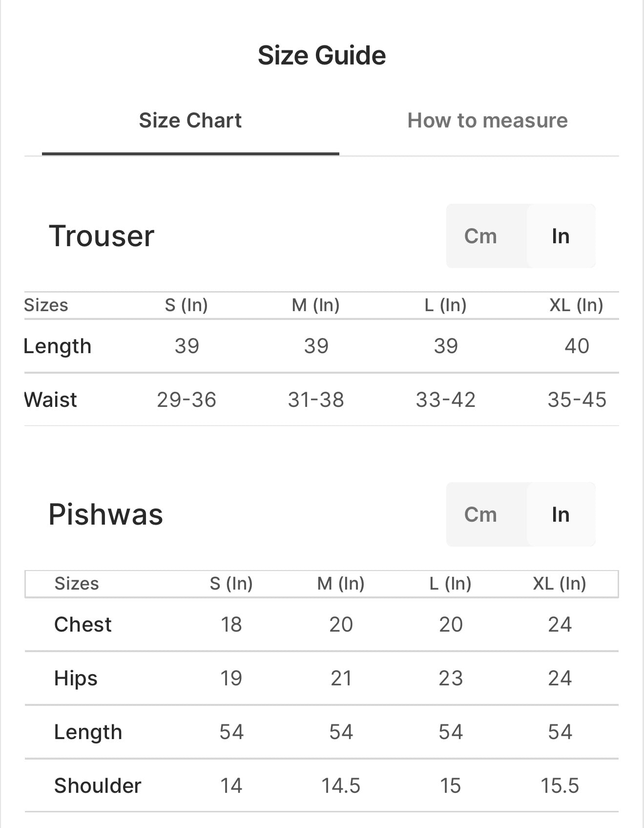Click the Pishwas section heading
This screenshot has height=828, width=644.
coord(105,514)
